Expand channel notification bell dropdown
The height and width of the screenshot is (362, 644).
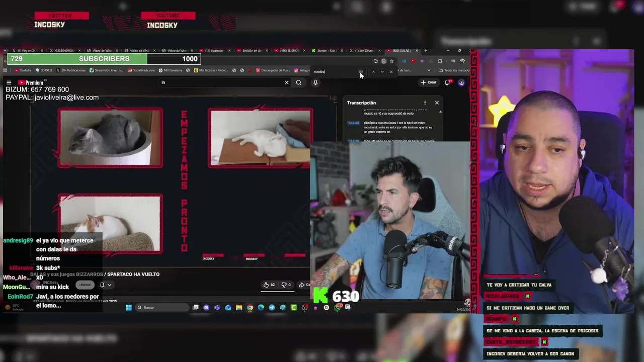[x=106, y=285]
